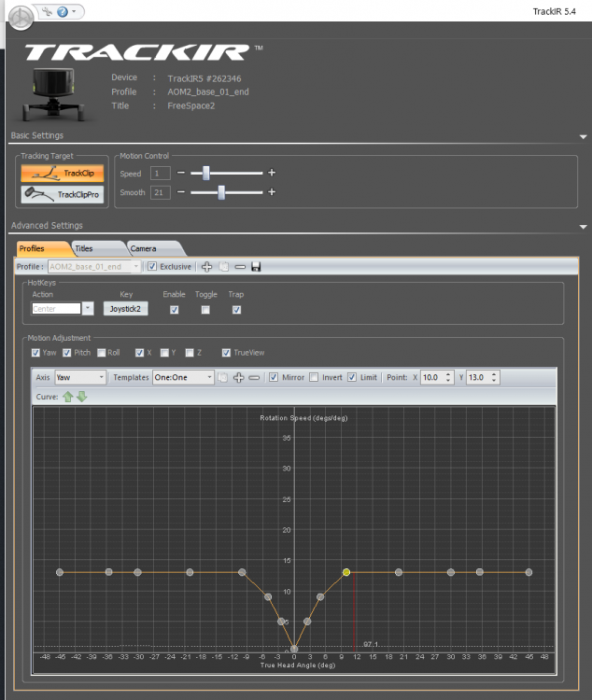Switch to the Titles tab

(x=97, y=248)
